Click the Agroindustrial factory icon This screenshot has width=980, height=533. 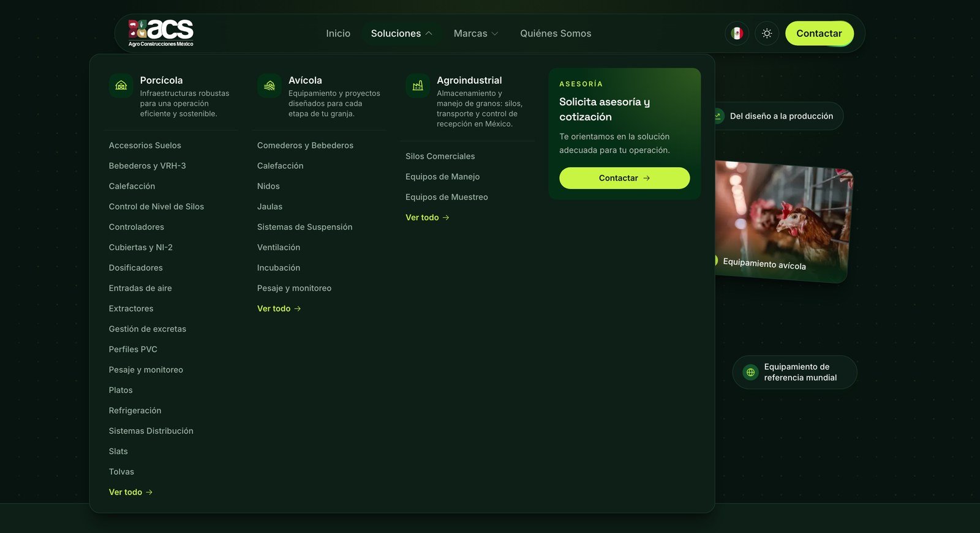(x=418, y=86)
